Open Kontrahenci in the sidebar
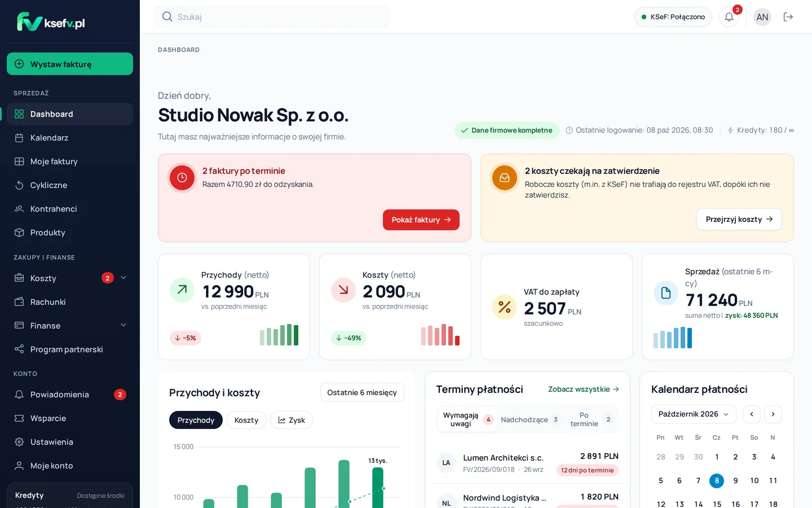The height and width of the screenshot is (508, 812). pyautogui.click(x=70, y=209)
